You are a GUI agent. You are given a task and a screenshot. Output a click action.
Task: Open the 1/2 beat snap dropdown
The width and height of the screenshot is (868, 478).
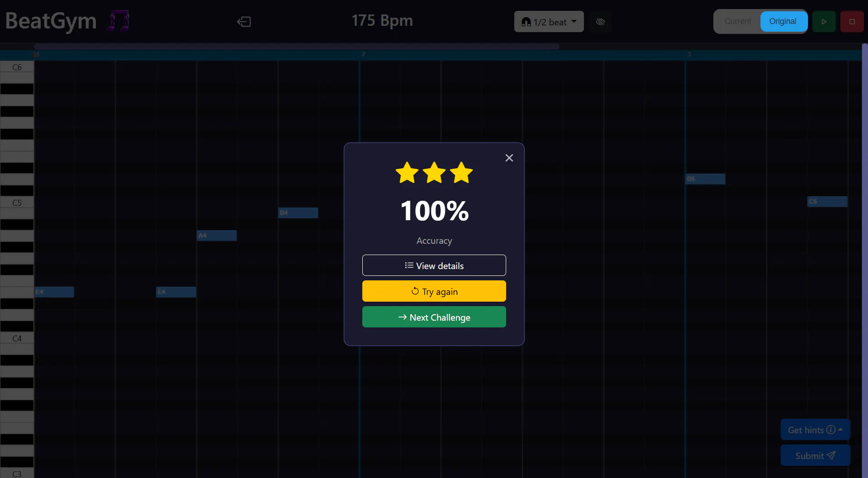(x=549, y=22)
